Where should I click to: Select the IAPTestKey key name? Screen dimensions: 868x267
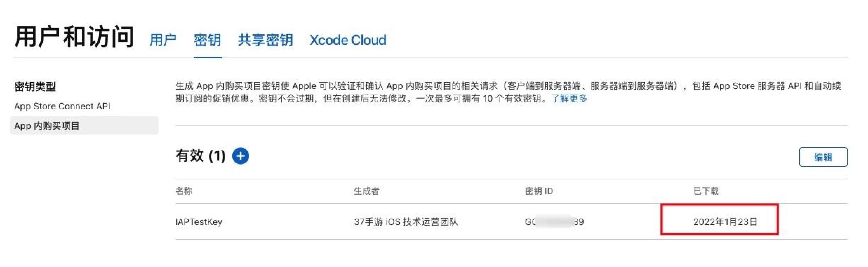point(199,222)
